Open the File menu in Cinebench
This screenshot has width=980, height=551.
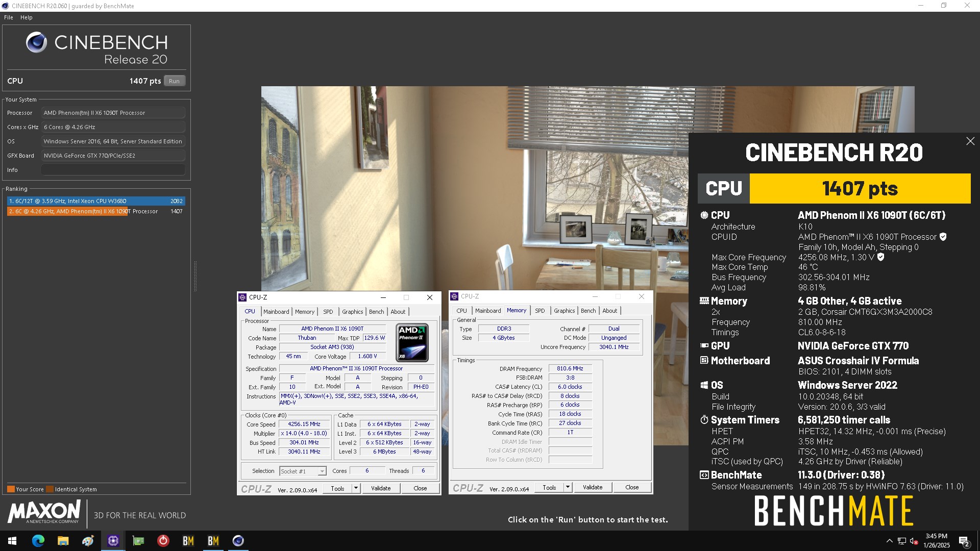pos(9,17)
